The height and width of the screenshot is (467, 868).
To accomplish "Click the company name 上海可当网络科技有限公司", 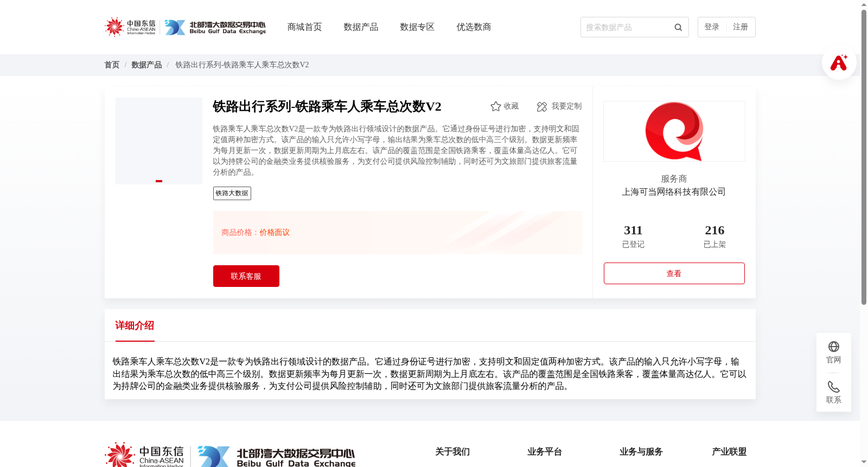I will pyautogui.click(x=674, y=192).
